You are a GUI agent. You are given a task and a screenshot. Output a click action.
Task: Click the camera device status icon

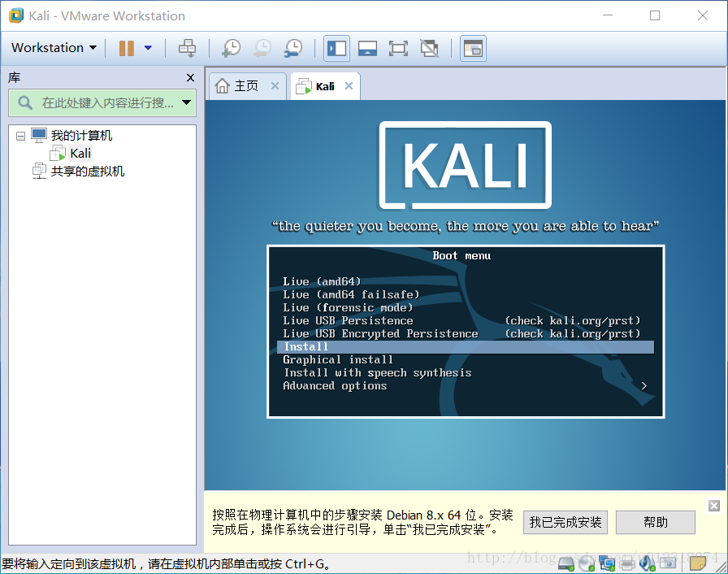pos(668,563)
